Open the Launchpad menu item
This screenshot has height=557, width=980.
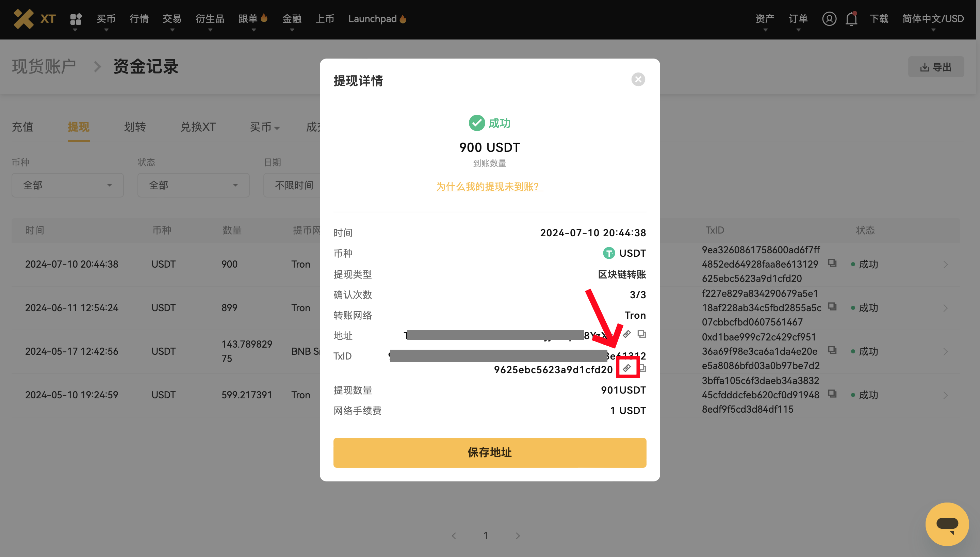click(377, 19)
